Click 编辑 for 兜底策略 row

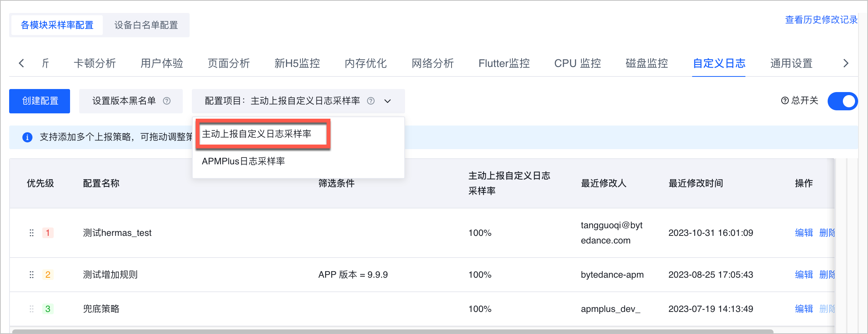804,309
